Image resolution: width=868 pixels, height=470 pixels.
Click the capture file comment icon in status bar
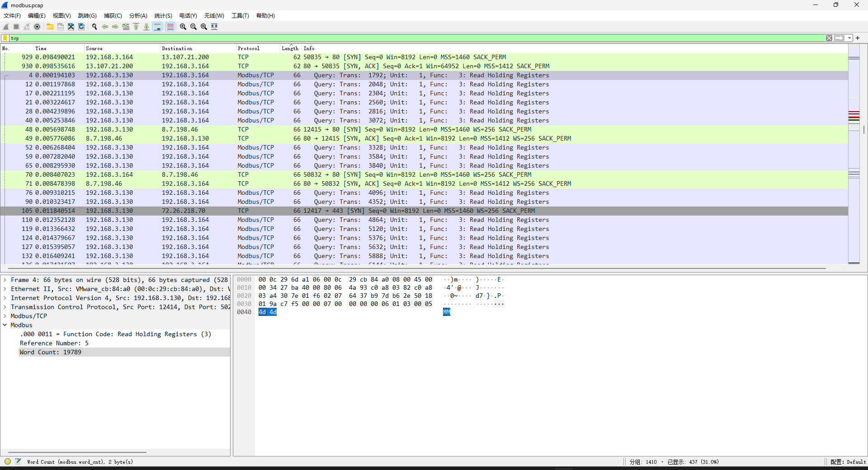(18, 461)
